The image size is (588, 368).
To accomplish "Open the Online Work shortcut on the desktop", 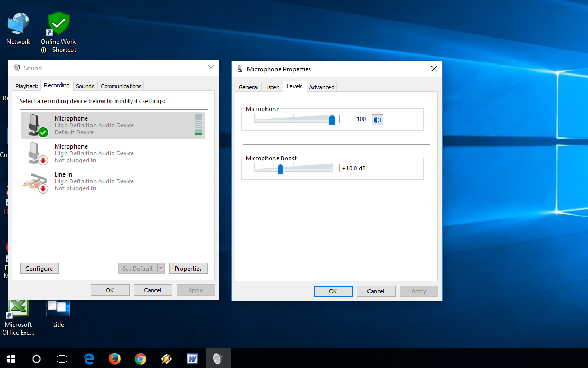I will point(58,23).
